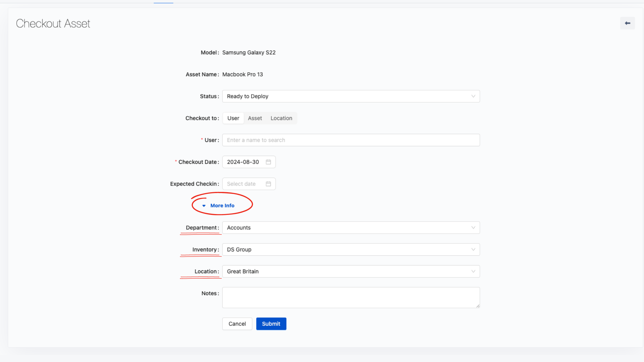Click the Submit button
Image resolution: width=644 pixels, height=362 pixels.
tap(271, 324)
